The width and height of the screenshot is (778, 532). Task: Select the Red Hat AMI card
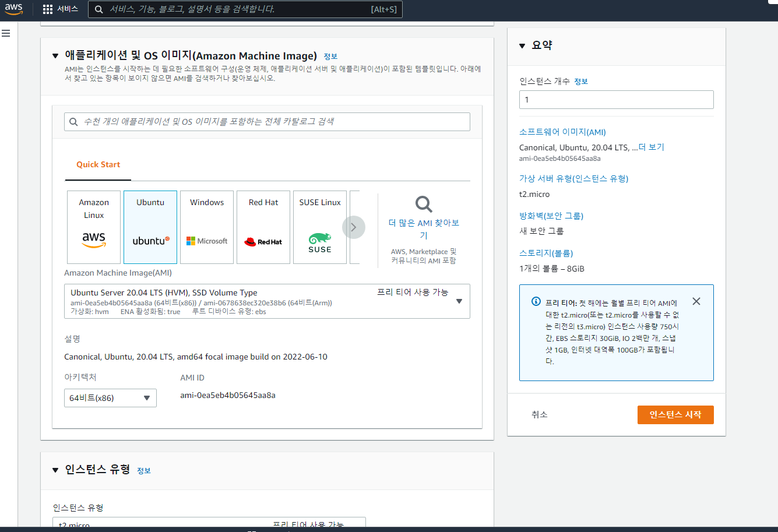[x=263, y=227]
